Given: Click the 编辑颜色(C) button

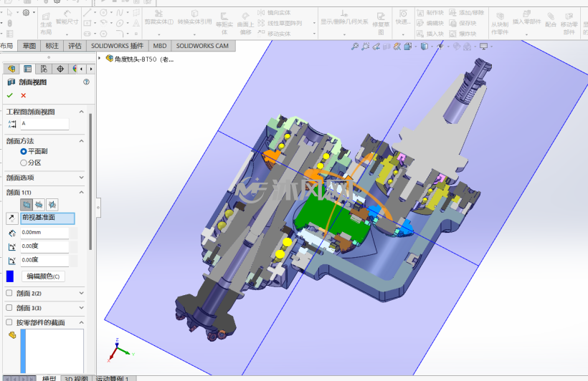Looking at the screenshot, I should (43, 276).
